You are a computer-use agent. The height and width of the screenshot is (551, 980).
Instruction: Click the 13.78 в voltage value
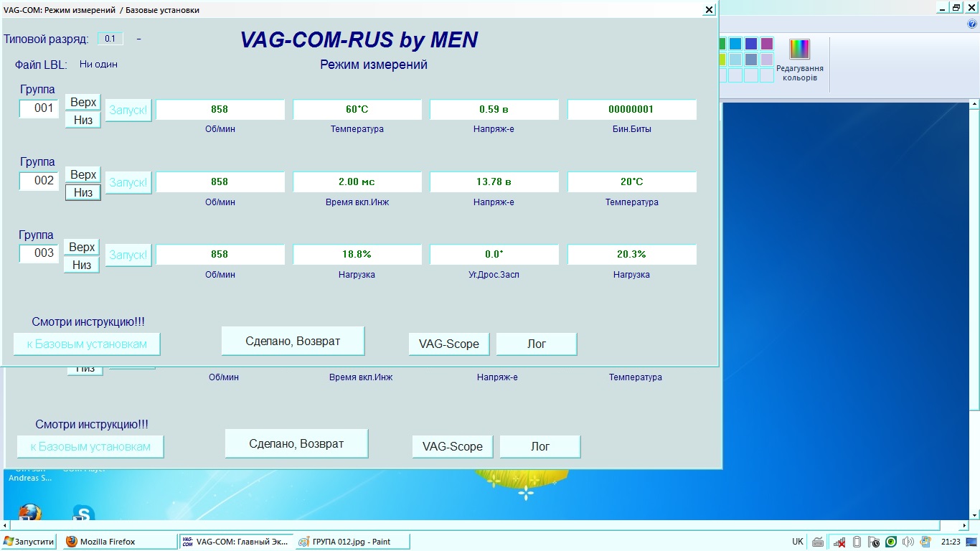tap(494, 182)
